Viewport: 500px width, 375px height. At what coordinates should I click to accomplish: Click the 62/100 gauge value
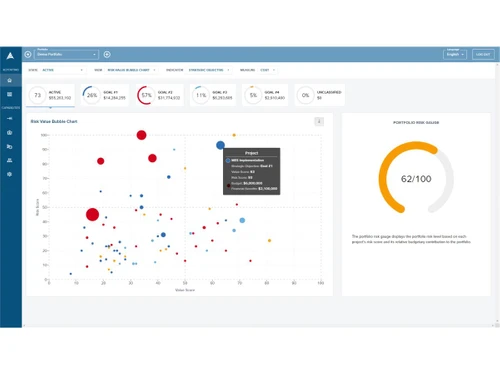click(416, 179)
